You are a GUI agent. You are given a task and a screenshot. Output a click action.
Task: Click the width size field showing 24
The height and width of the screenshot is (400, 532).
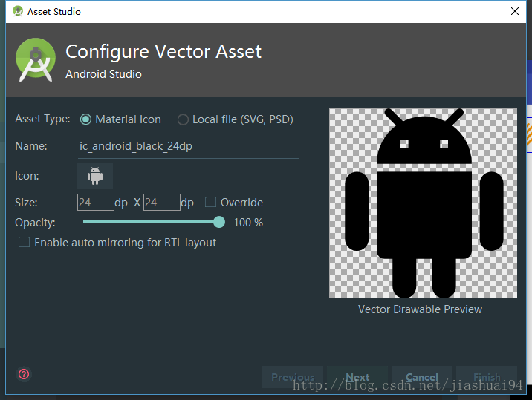tap(96, 203)
